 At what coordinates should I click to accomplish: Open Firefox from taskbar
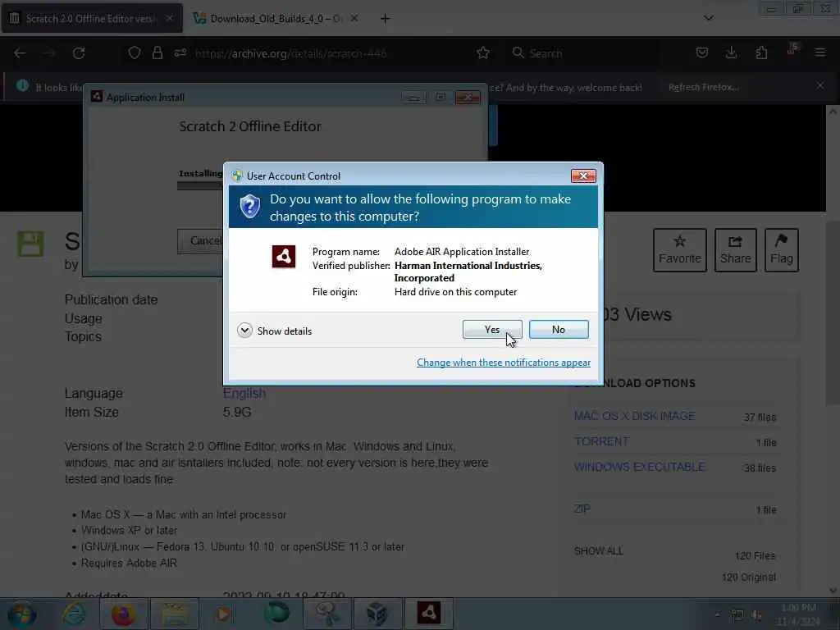click(123, 614)
